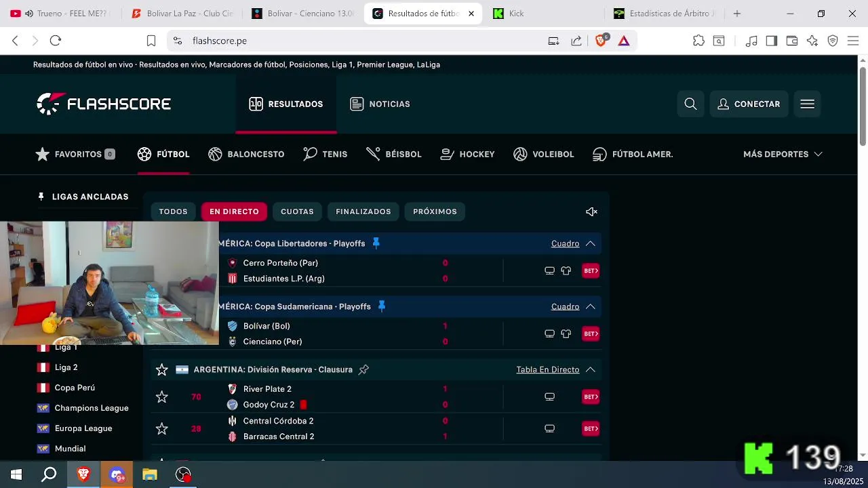Viewport: 868px width, 488px height.
Task: Open new browser tab plus button
Action: point(737,14)
